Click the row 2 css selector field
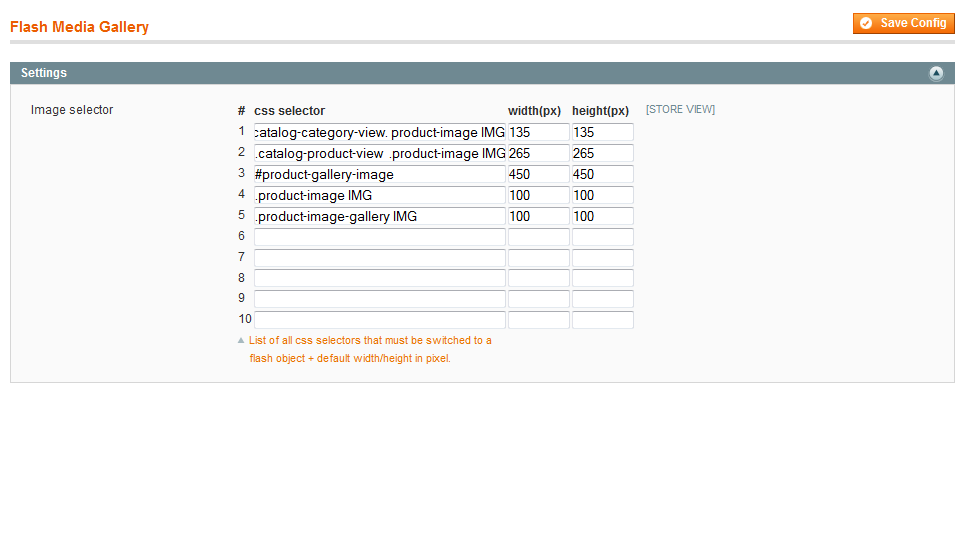Screen dimensions: 960x540 pyautogui.click(x=379, y=153)
